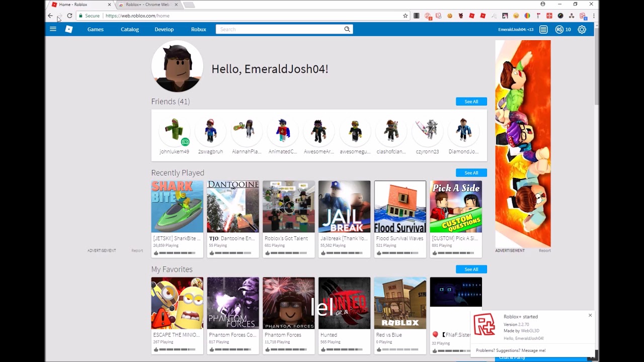Image resolution: width=644 pixels, height=362 pixels.
Task: Bookmark this page with the star icon
Action: pos(406,16)
